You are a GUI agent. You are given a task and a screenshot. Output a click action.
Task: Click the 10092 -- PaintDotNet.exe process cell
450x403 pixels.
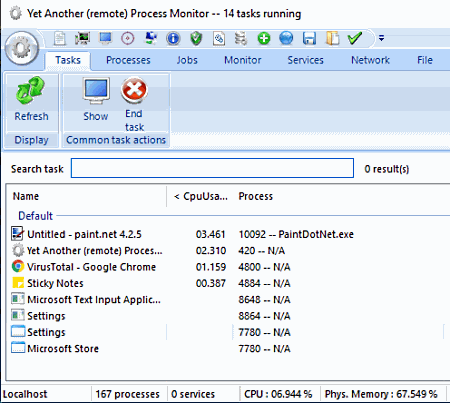tap(296, 234)
